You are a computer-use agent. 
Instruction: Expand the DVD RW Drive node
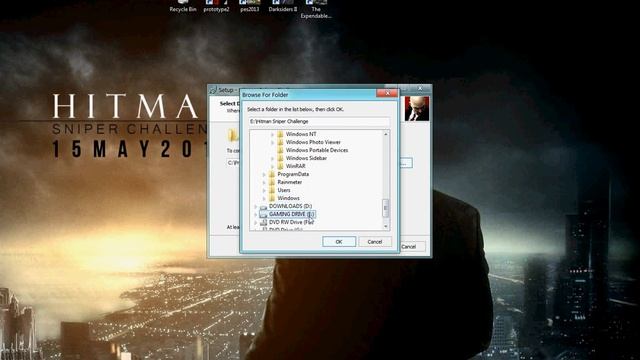[x=256, y=222]
